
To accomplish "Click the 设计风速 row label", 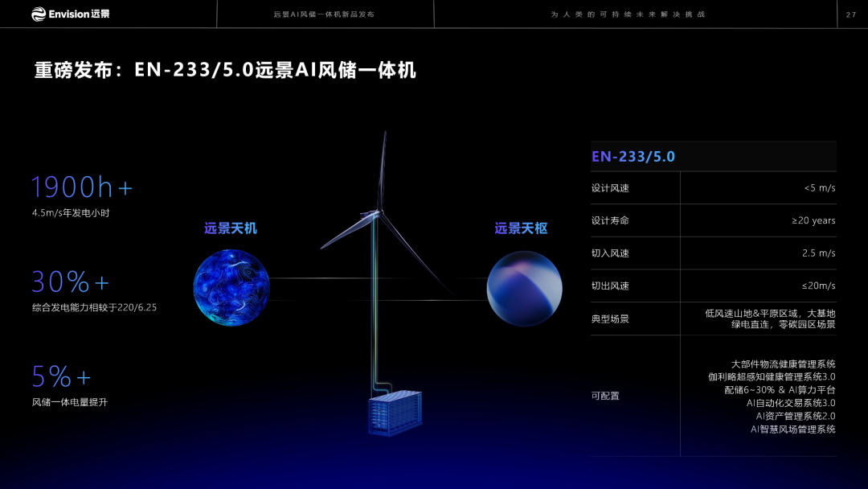I will point(610,188).
